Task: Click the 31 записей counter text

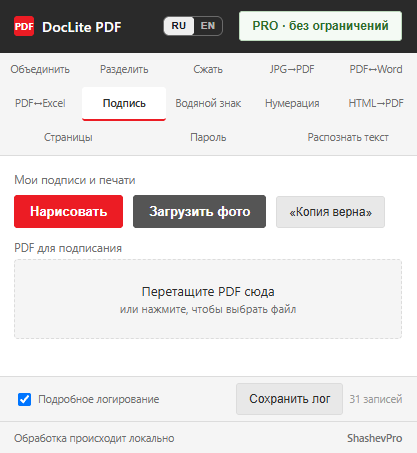Action: 376,399
